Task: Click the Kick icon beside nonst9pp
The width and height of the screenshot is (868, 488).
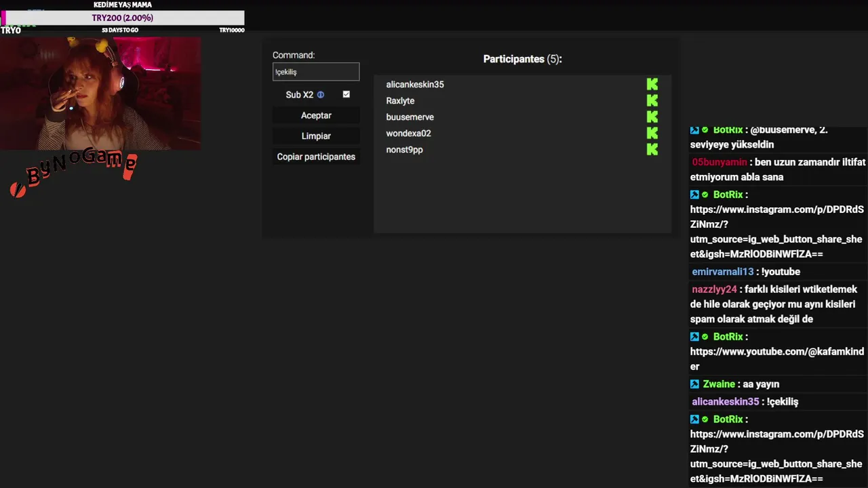Action: click(652, 149)
